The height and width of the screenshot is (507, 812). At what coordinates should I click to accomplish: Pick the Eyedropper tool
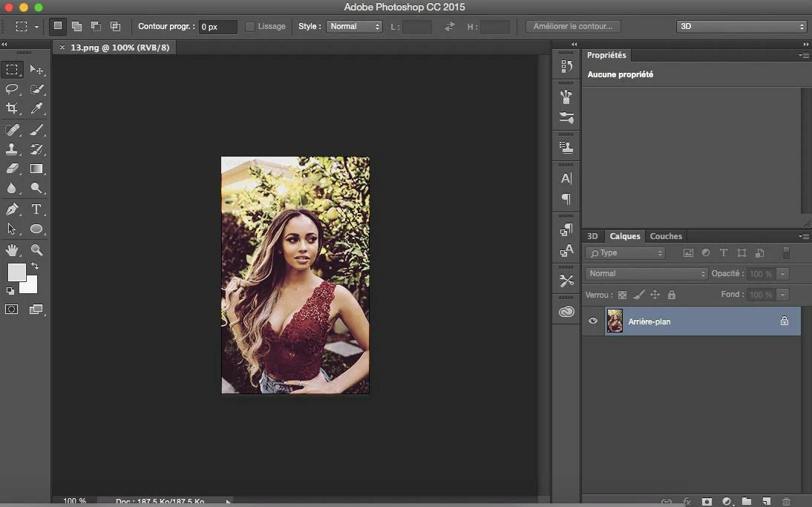[36, 108]
